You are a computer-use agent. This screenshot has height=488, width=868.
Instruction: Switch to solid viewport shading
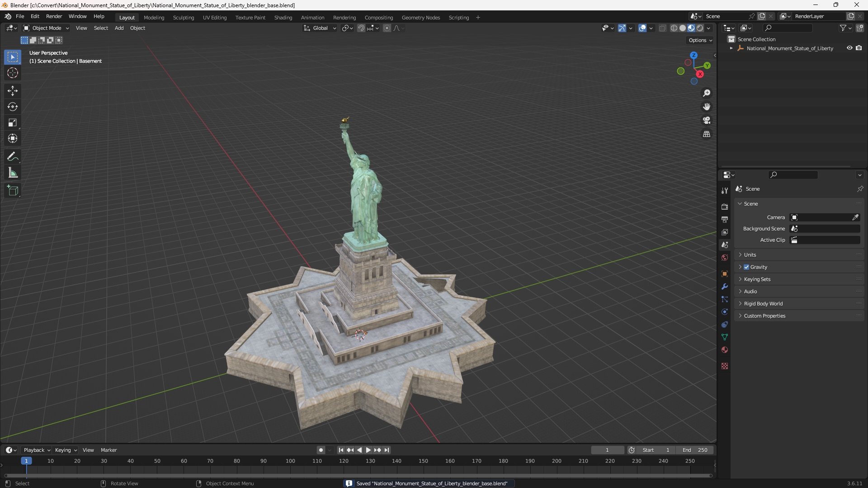coord(683,28)
